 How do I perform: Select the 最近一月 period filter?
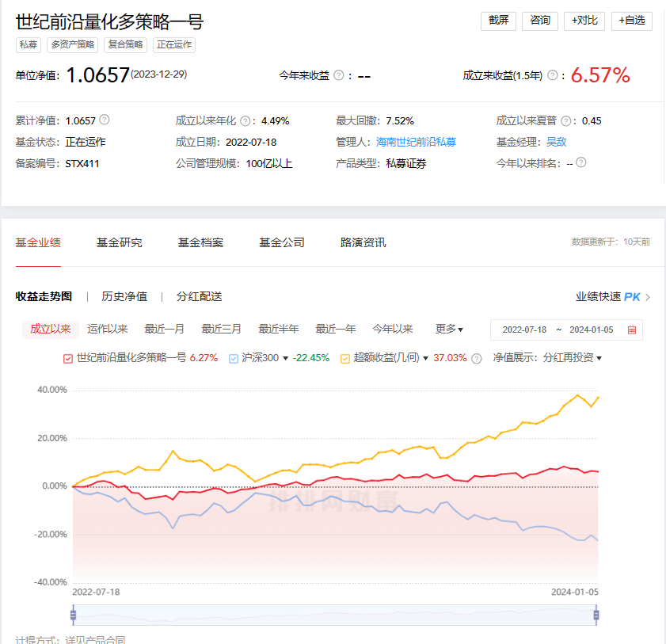[165, 330]
